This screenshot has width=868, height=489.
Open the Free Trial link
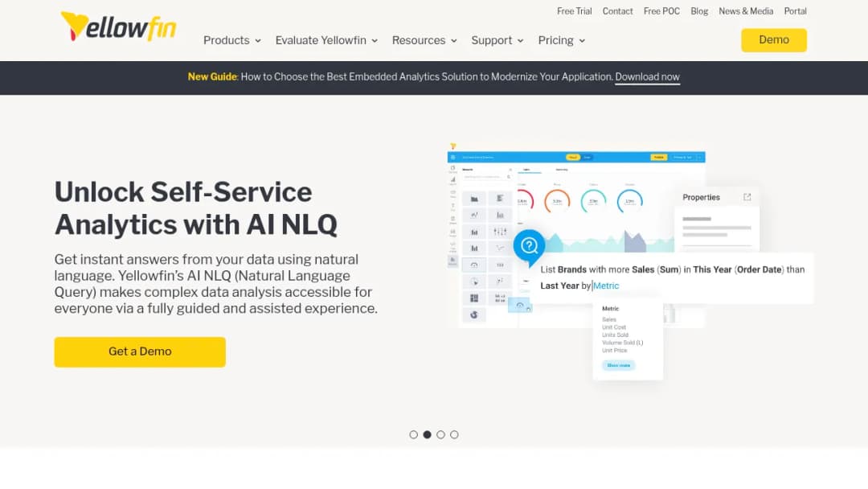tap(574, 11)
